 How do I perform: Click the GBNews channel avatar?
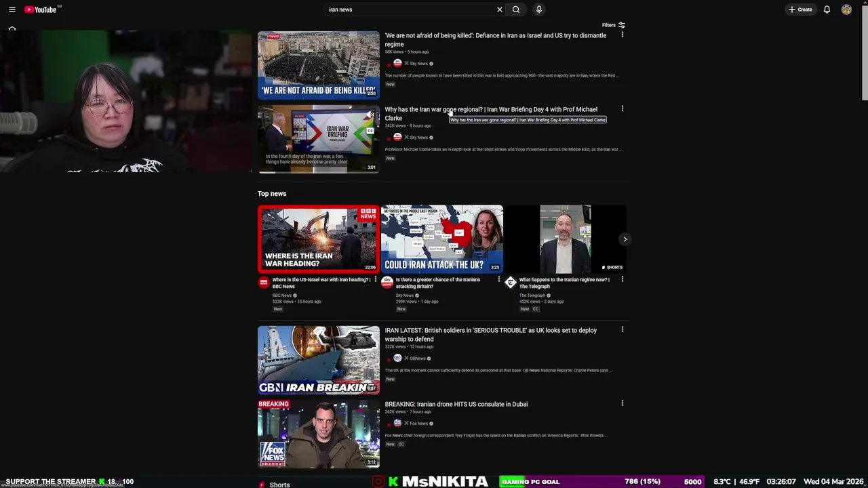(397, 359)
